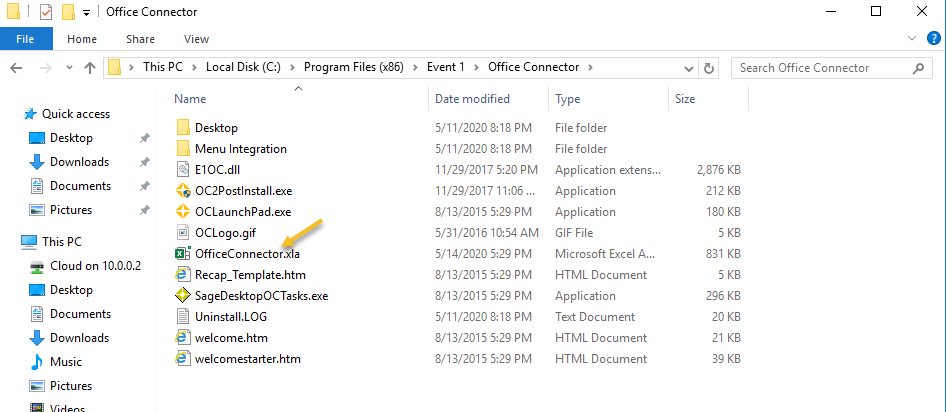Click the Music note icon in sidebar
The image size is (946, 412).
pyautogui.click(x=37, y=362)
